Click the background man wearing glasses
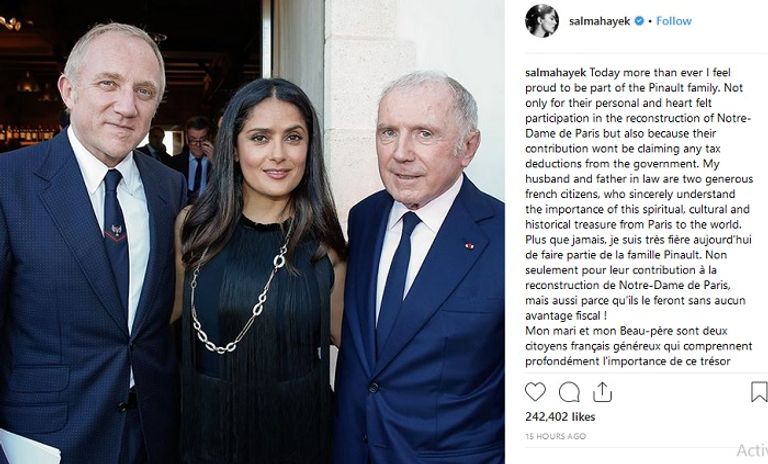 click(197, 157)
